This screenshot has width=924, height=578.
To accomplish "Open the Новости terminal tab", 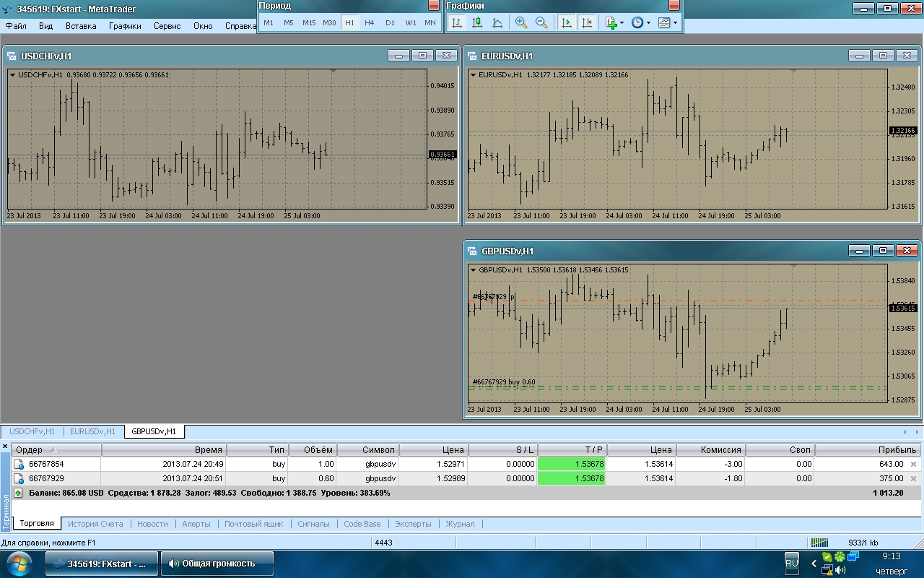I will (152, 524).
